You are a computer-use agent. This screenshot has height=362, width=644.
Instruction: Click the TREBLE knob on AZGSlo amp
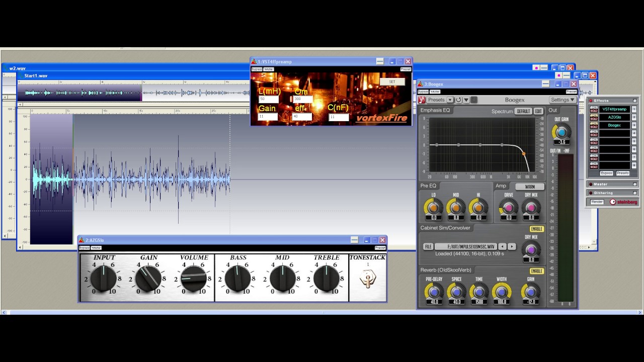click(326, 279)
